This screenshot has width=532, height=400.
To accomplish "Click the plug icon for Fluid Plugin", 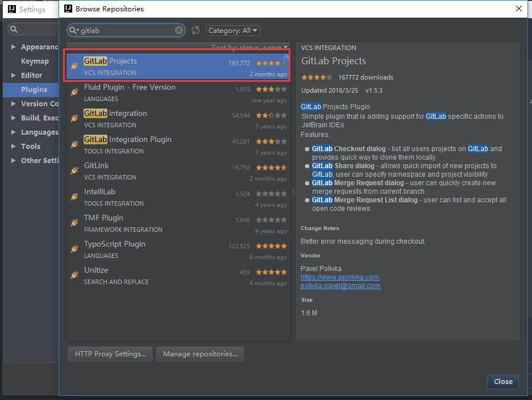I will tap(74, 92).
